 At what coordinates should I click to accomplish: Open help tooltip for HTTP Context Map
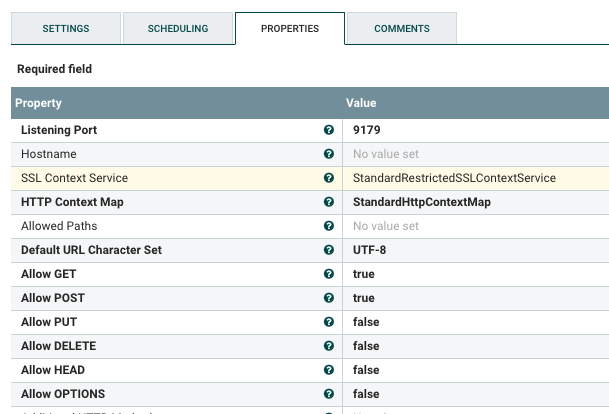coord(329,202)
